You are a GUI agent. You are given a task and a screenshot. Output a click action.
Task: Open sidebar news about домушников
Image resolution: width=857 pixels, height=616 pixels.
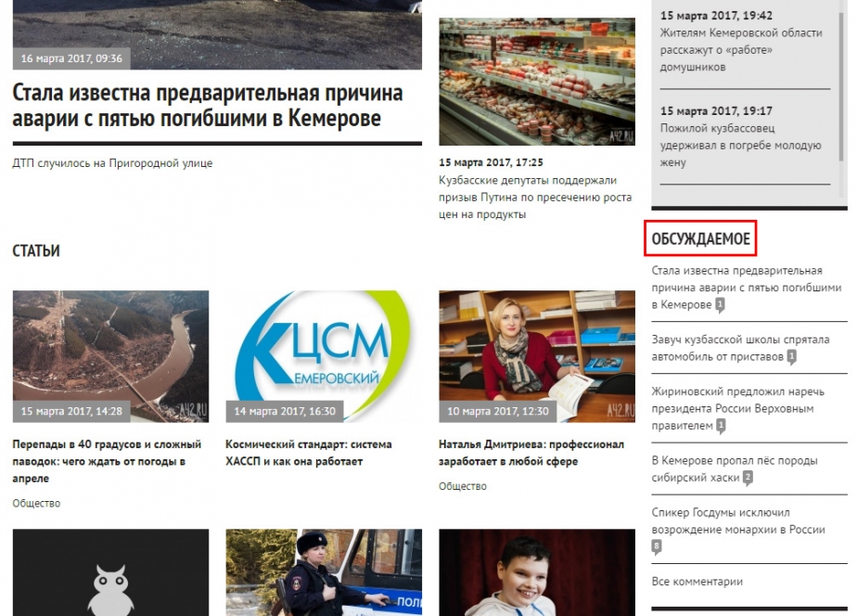point(741,50)
